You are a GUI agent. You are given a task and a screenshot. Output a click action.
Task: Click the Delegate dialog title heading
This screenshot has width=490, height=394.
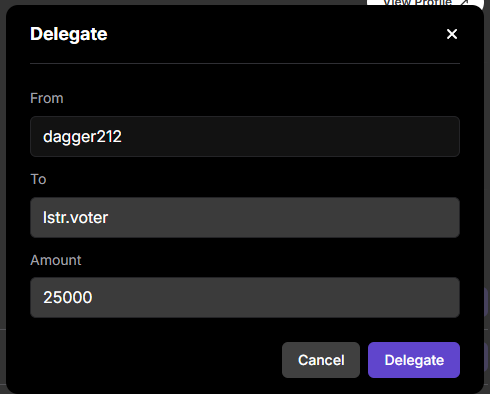(x=69, y=34)
